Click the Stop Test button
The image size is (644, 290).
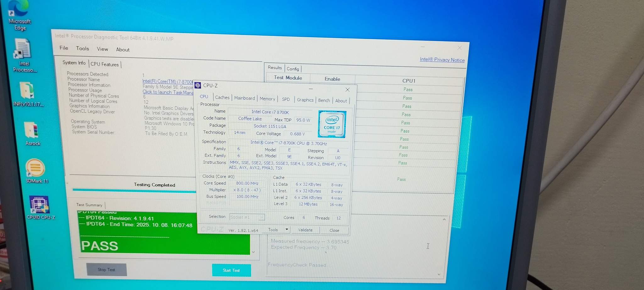(x=107, y=270)
